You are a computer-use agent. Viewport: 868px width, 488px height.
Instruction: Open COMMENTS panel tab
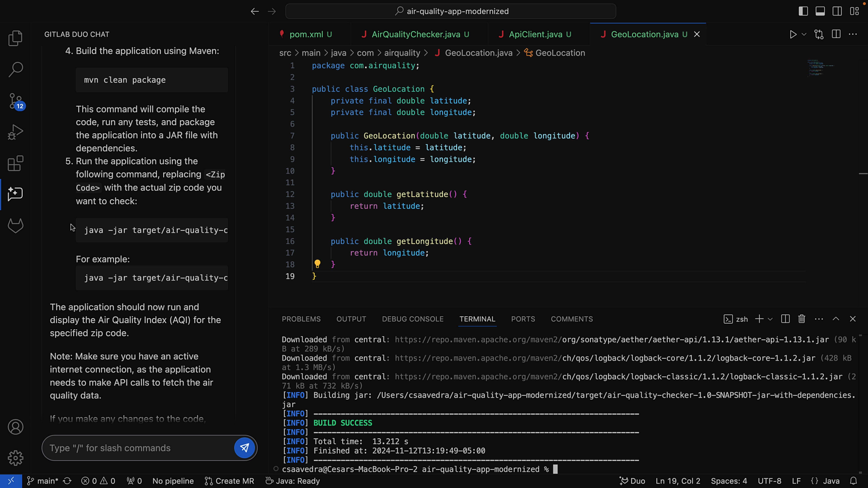(x=571, y=319)
